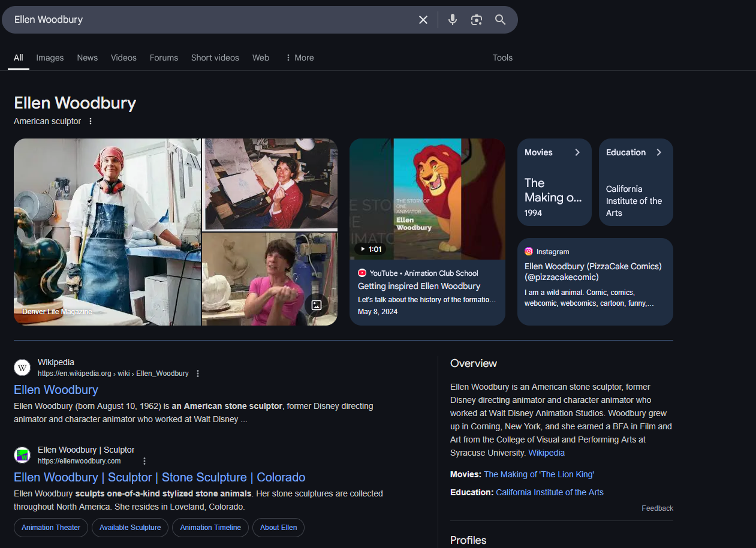The height and width of the screenshot is (548, 756).
Task: Open Getting inspired Ellen Woodbury video title
Action: 419,286
